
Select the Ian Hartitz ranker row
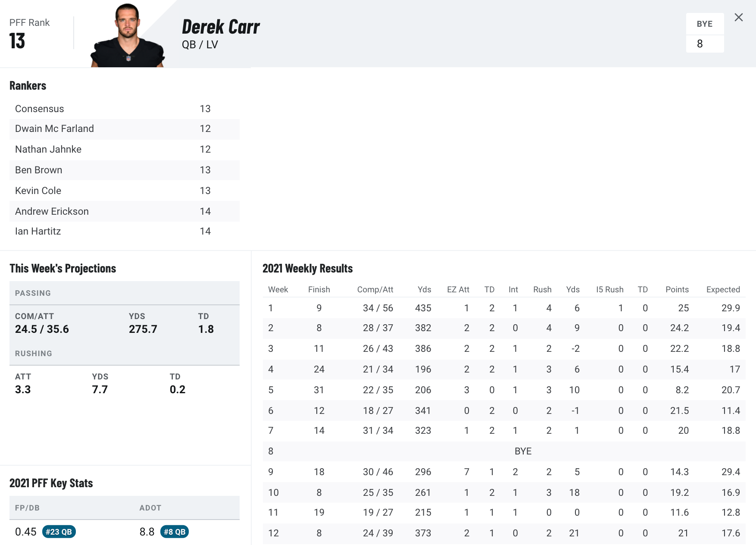[x=125, y=232]
